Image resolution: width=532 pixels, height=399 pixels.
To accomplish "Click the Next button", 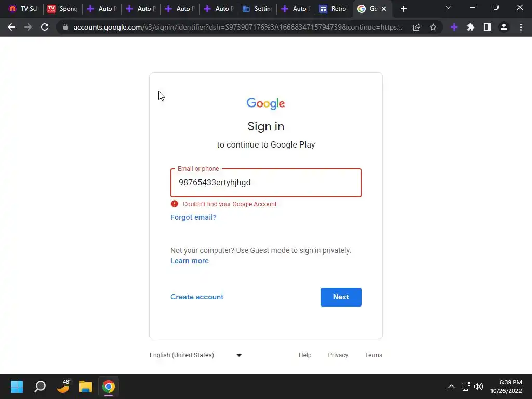I will 341,297.
